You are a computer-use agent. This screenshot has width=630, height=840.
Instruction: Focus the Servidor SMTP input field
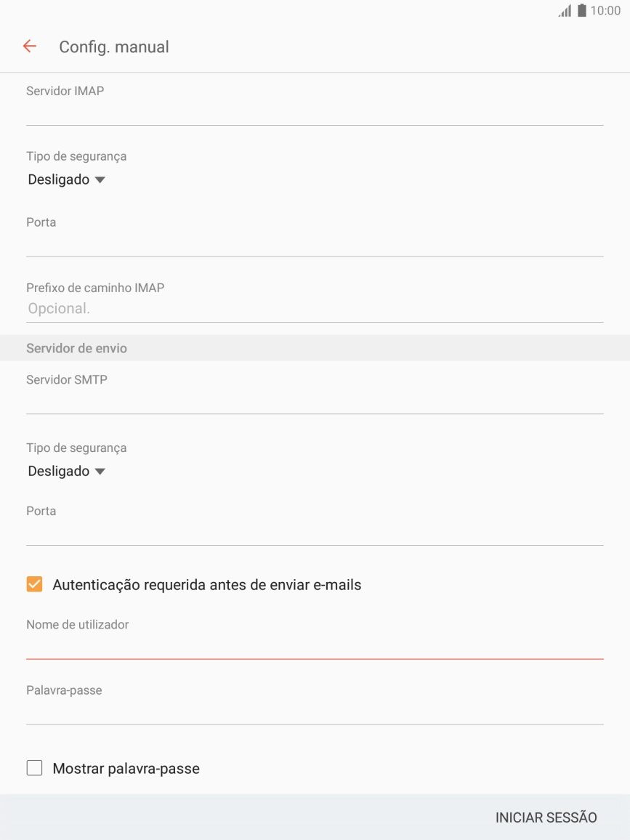pyautogui.click(x=315, y=401)
